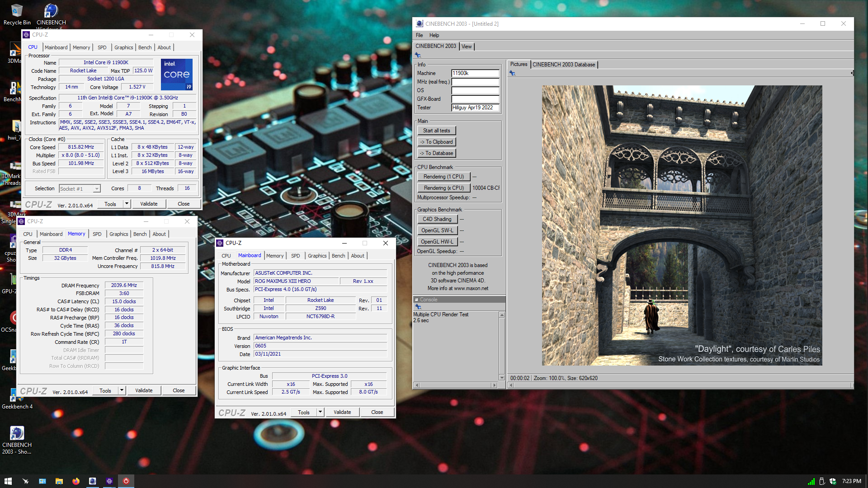Viewport: 868px width, 488px height.
Task: Click the right arrow of the console horizontal scrollbar
Action: [x=494, y=385]
